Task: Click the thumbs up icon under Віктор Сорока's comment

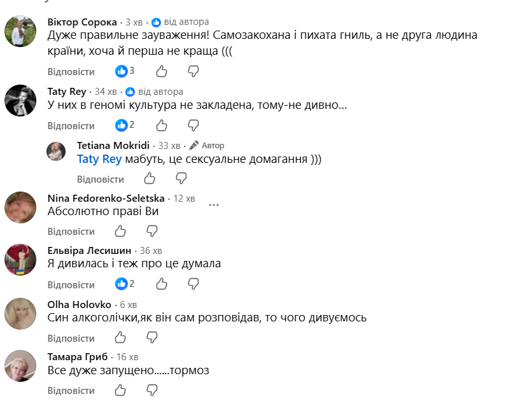Action: (x=161, y=72)
